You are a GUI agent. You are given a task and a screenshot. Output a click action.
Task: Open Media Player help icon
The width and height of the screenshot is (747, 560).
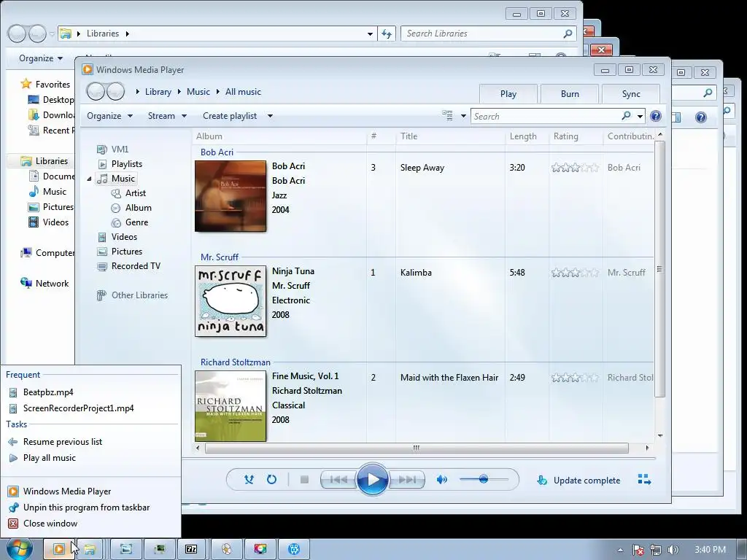tap(656, 116)
